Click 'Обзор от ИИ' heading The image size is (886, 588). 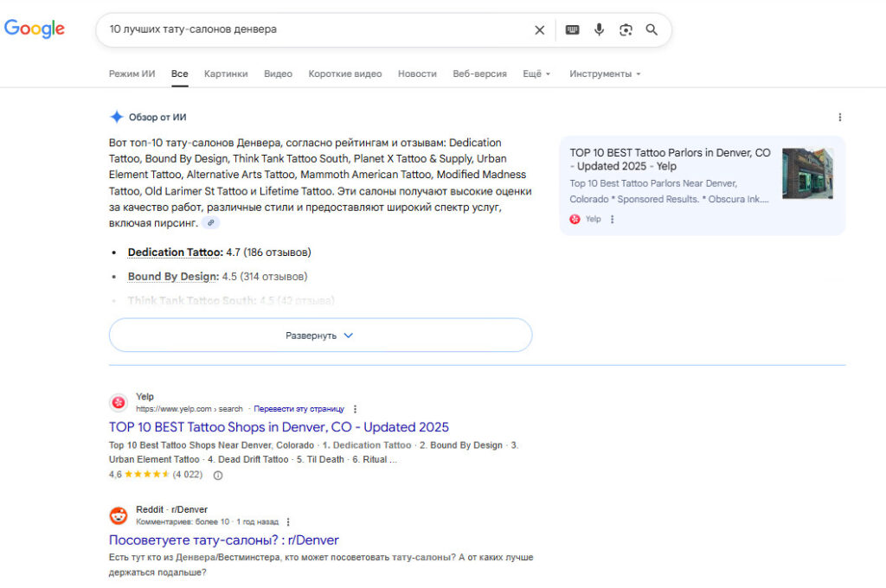tap(157, 117)
